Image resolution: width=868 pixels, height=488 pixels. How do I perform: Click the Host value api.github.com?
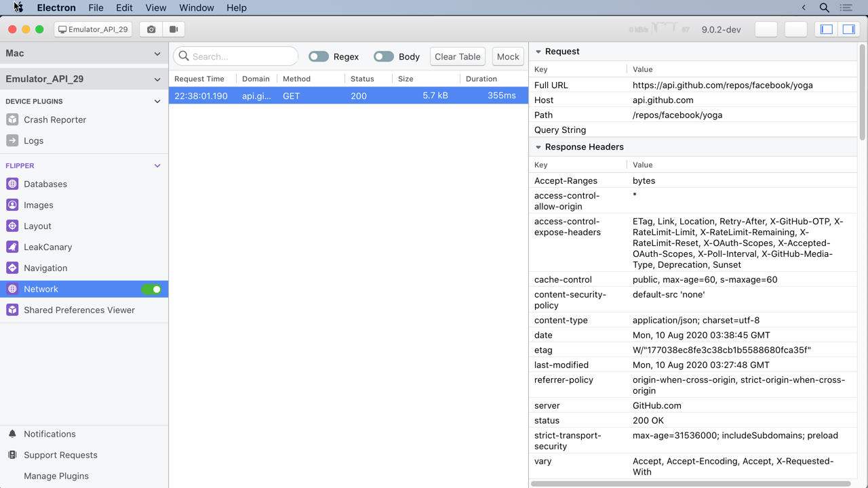tap(663, 100)
